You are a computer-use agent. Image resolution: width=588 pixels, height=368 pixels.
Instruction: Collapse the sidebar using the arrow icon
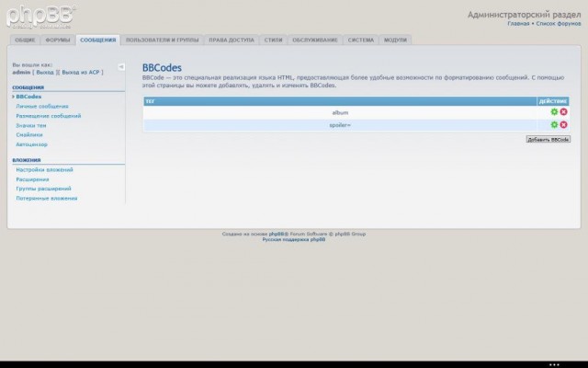coord(121,66)
